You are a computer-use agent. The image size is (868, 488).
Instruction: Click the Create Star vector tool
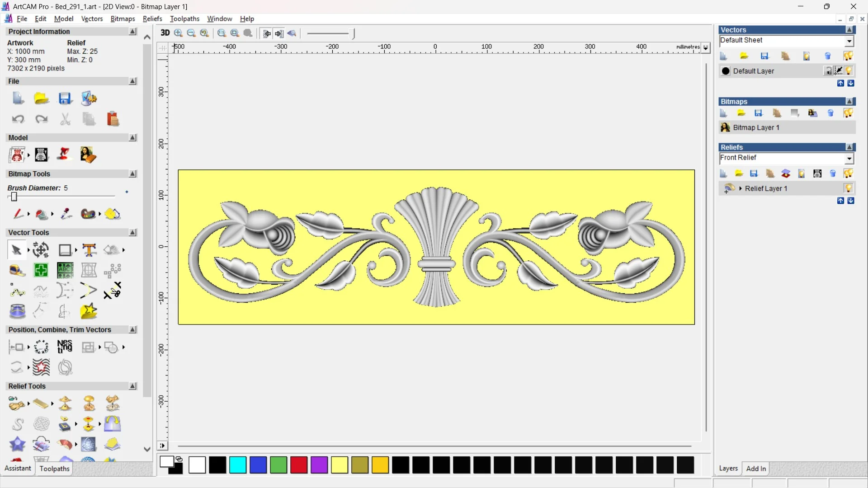pos(89,311)
